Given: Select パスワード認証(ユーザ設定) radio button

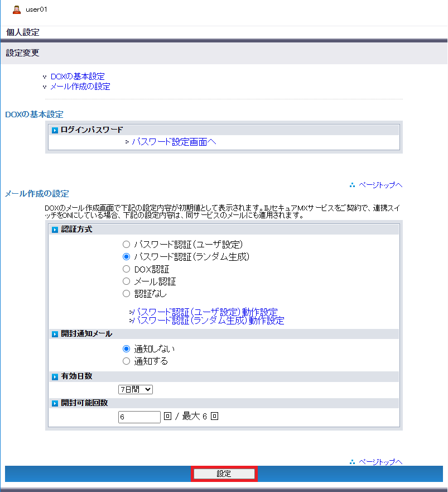Looking at the screenshot, I should [126, 245].
